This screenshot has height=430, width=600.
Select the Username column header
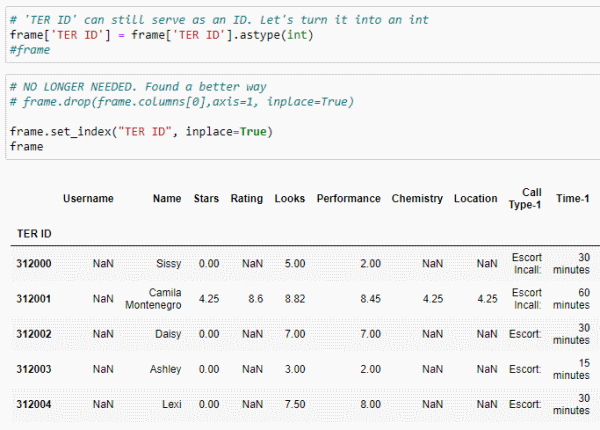(x=88, y=199)
